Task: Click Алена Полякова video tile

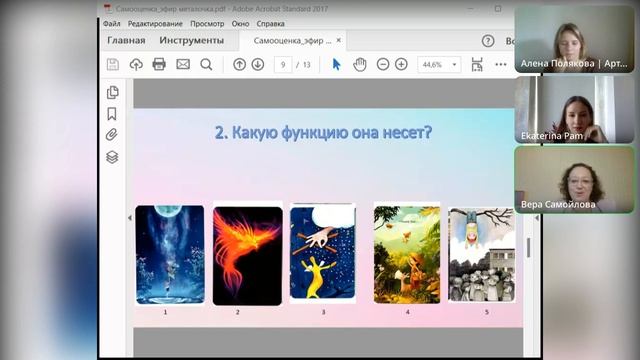Action: click(574, 40)
